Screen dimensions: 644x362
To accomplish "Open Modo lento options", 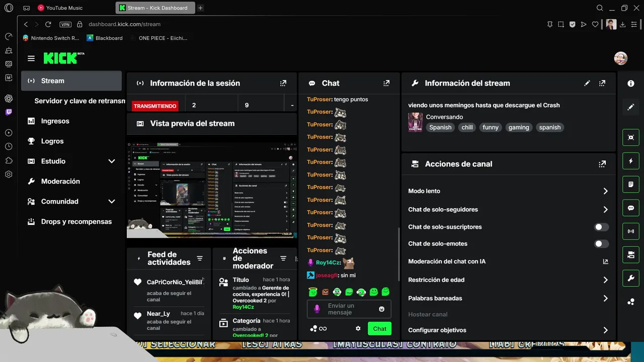I will pos(509,191).
